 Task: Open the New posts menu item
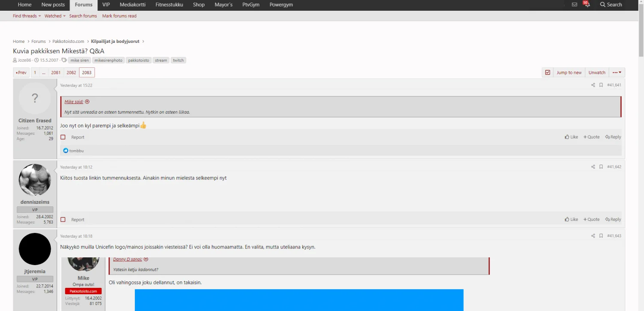coord(53,5)
